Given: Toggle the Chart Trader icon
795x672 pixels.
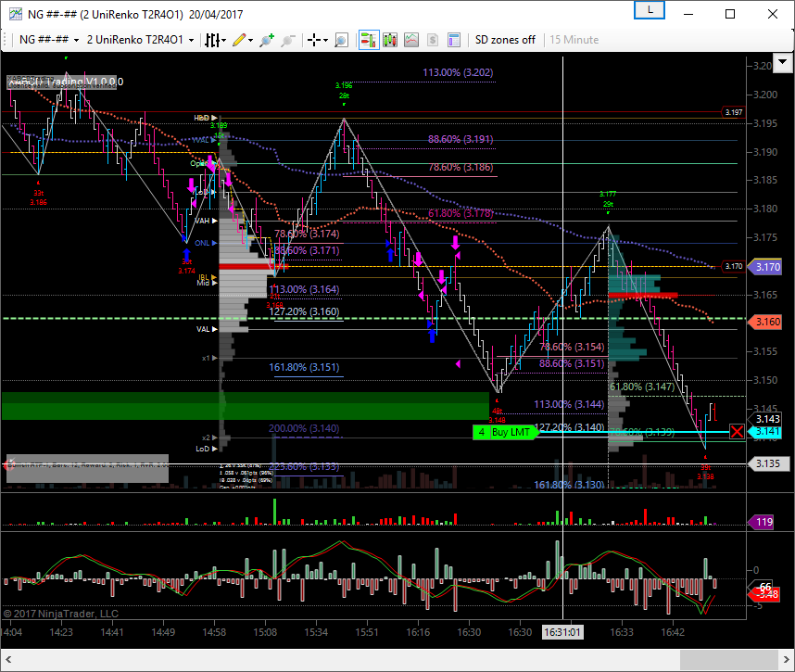Looking at the screenshot, I should (369, 40).
